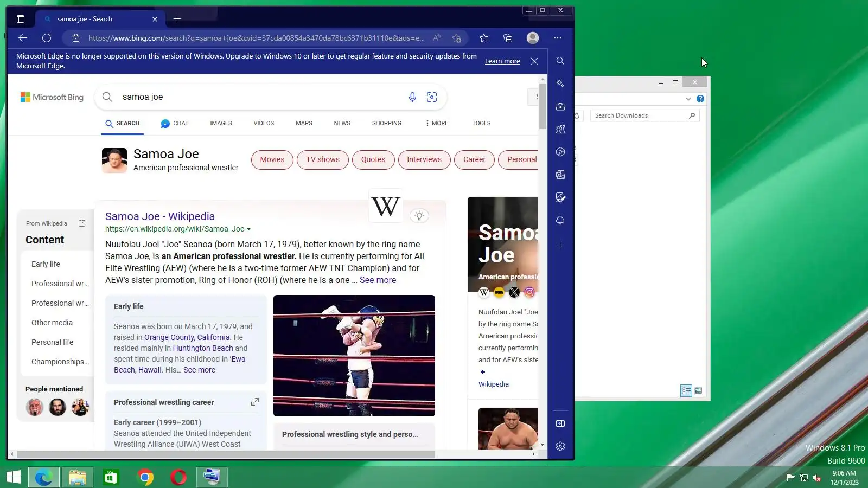Launch Google Chrome from the taskbar
The width and height of the screenshot is (868, 488).
(145, 477)
